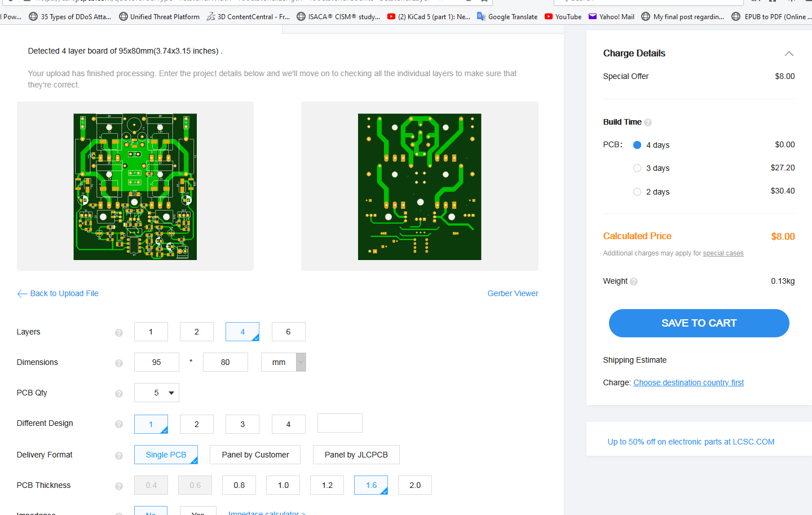Click the width dimension field 95
Viewport: 812px width, 515px height.
pyautogui.click(x=157, y=362)
